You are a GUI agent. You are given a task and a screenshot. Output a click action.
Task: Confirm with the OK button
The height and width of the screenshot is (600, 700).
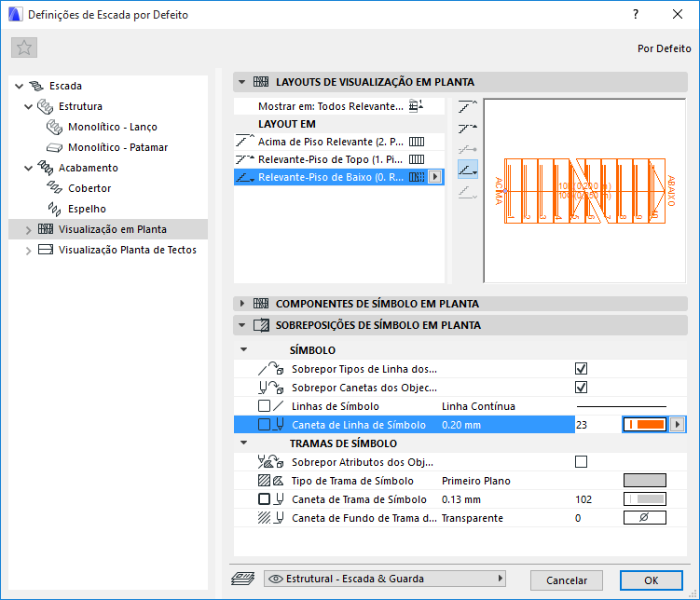pyautogui.click(x=651, y=580)
